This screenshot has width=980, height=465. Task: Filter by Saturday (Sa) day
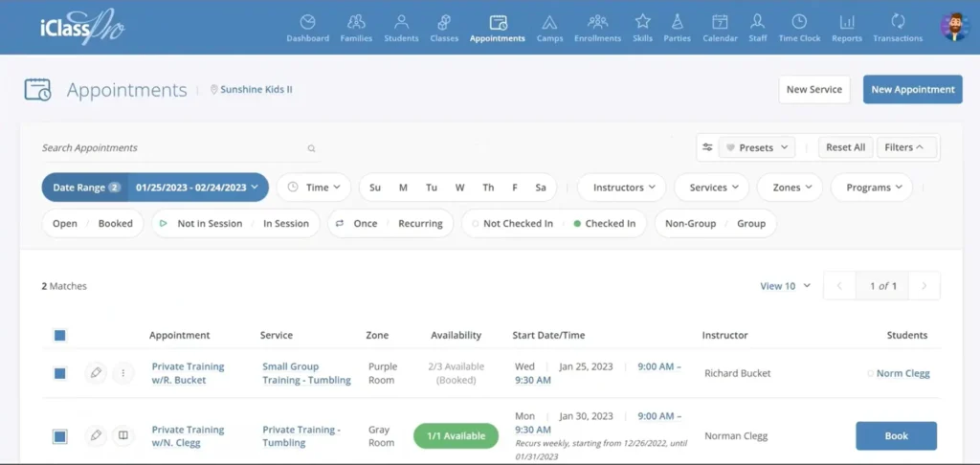(x=541, y=187)
